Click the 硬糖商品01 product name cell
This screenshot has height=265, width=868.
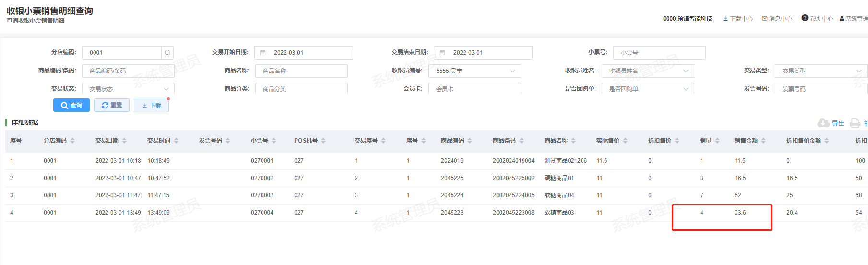point(559,178)
